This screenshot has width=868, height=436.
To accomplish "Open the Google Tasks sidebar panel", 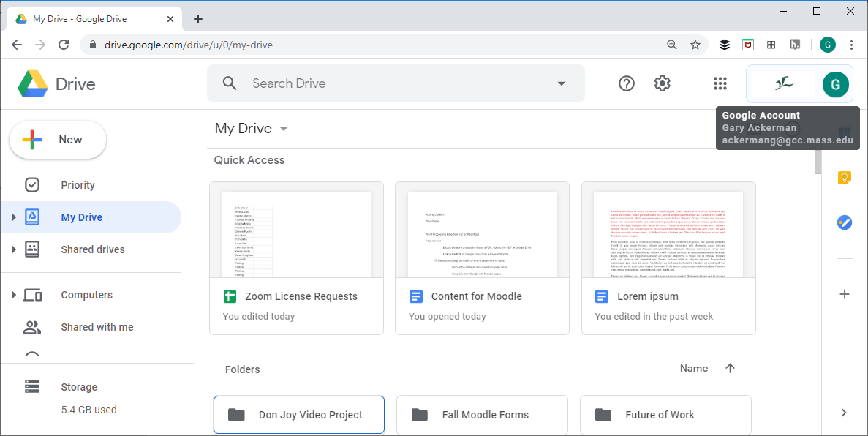I will (x=845, y=222).
